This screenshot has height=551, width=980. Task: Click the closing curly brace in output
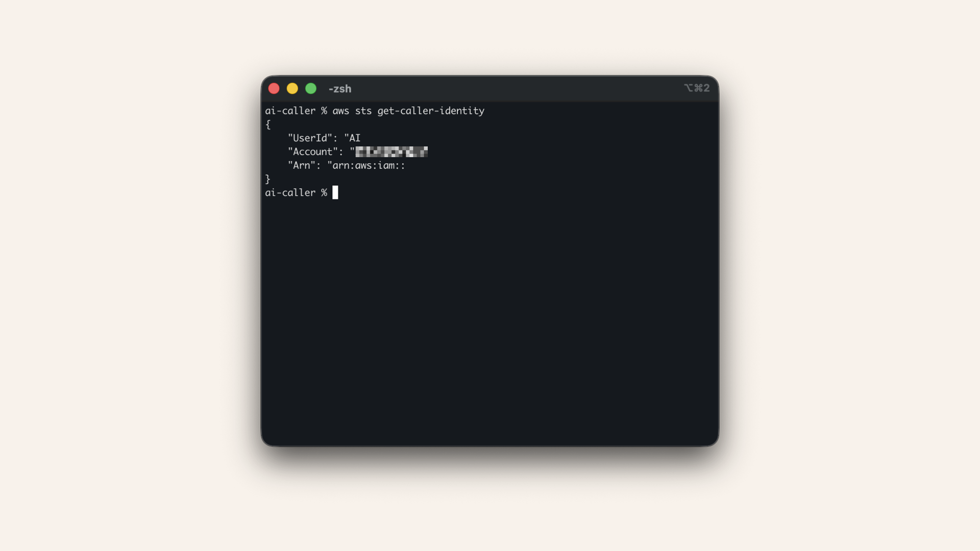268,179
